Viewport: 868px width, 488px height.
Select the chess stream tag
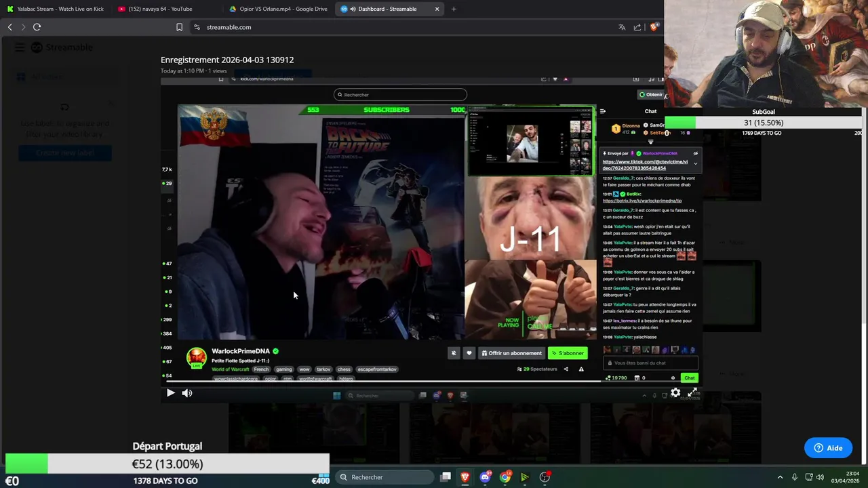pyautogui.click(x=344, y=369)
